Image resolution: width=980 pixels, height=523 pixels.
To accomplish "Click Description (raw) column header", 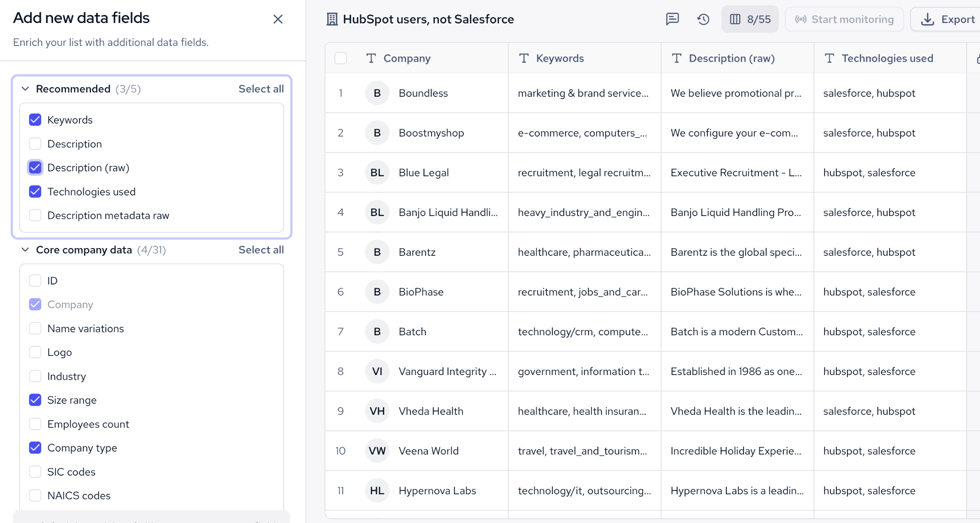I will pos(732,58).
